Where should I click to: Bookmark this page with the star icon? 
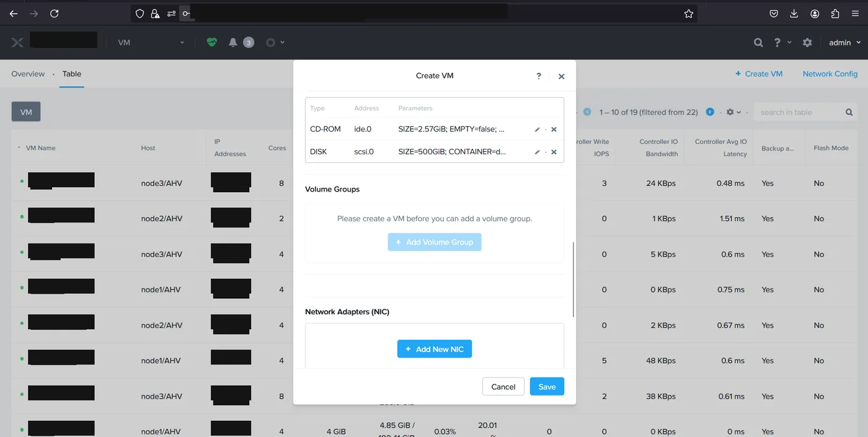(x=689, y=14)
